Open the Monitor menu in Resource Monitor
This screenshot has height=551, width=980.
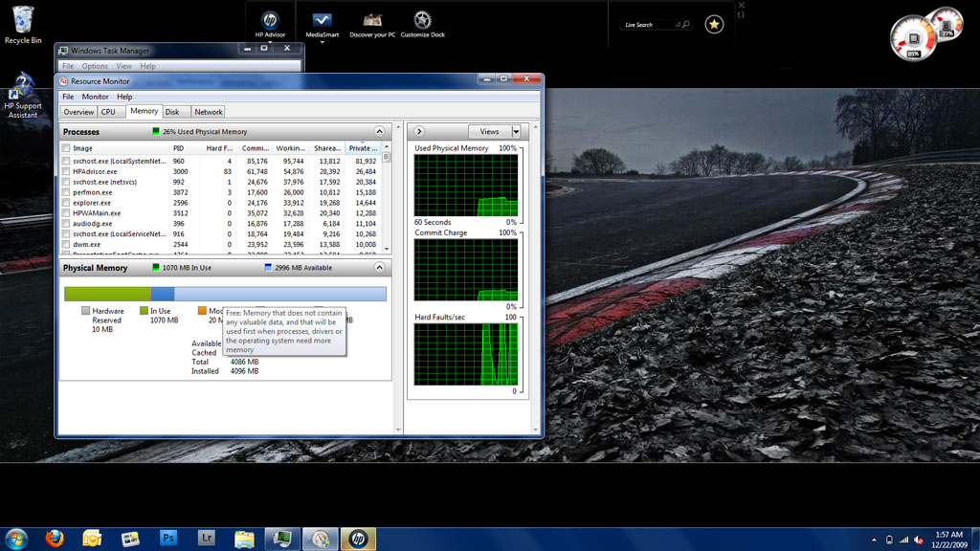pos(95,97)
